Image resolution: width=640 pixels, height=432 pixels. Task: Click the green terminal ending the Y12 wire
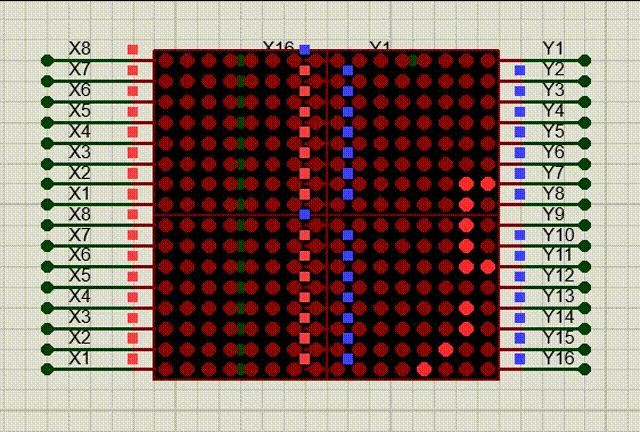585,287
